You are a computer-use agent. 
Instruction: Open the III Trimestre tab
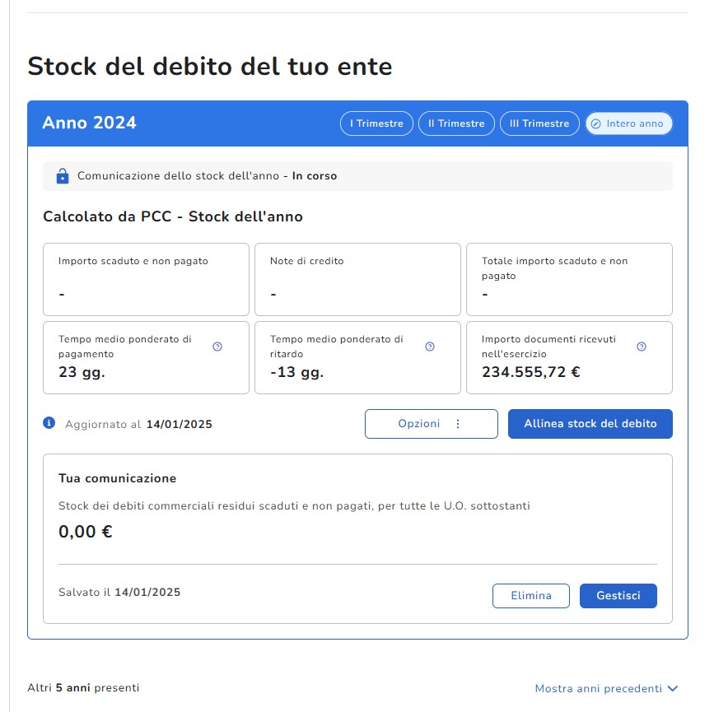(539, 123)
